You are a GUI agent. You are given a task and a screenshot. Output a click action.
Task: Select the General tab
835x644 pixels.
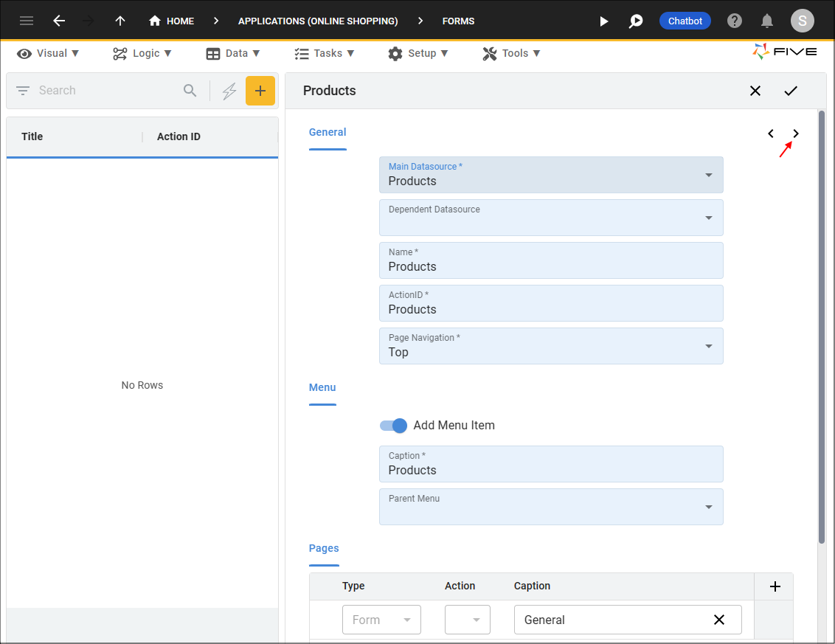click(328, 132)
